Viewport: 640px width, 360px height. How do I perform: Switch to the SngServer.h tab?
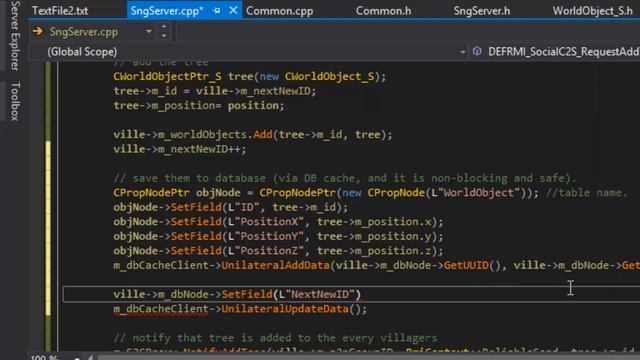[482, 11]
